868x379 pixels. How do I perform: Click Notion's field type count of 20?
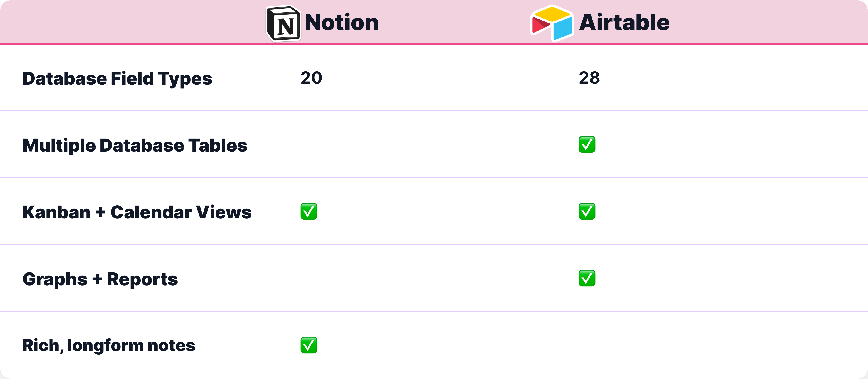pos(311,78)
